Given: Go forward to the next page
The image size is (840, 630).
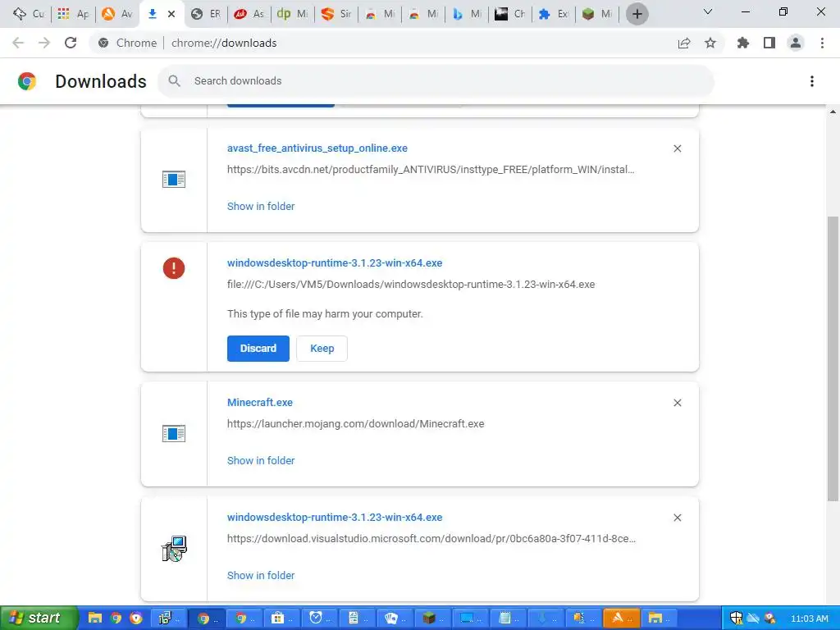Looking at the screenshot, I should 44,43.
